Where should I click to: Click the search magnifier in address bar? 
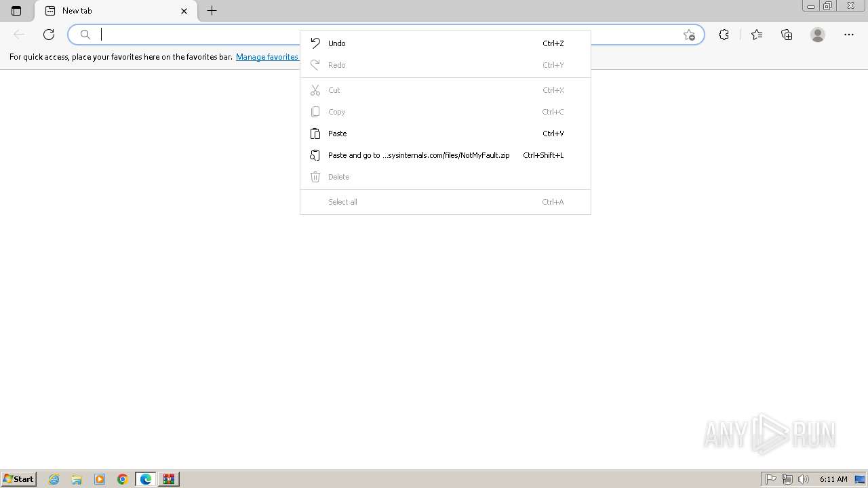85,35
